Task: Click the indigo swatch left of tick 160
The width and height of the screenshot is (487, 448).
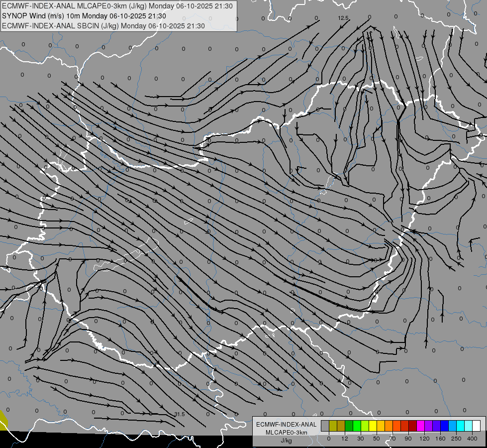Action: click(x=436, y=426)
